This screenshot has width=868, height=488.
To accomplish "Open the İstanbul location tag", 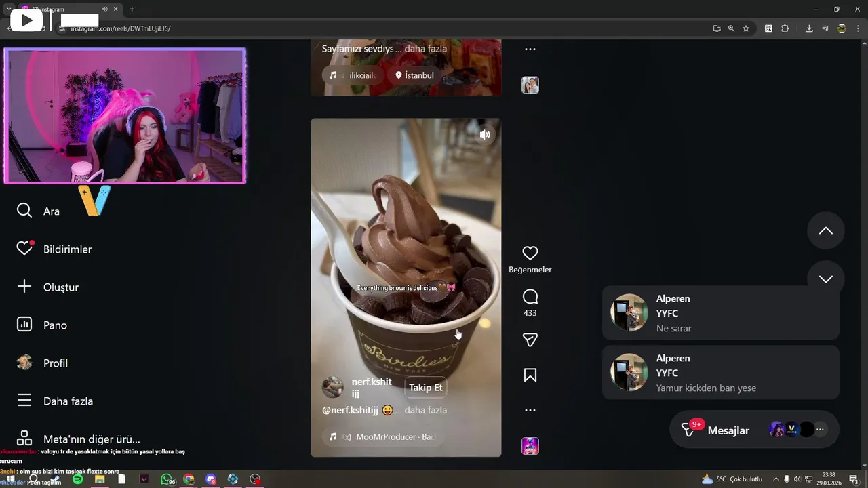I will tap(414, 75).
